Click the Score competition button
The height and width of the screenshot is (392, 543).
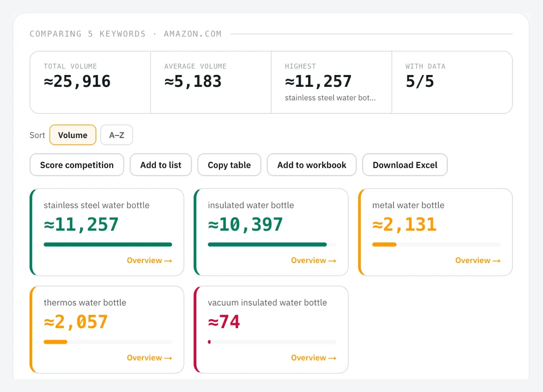(x=77, y=165)
